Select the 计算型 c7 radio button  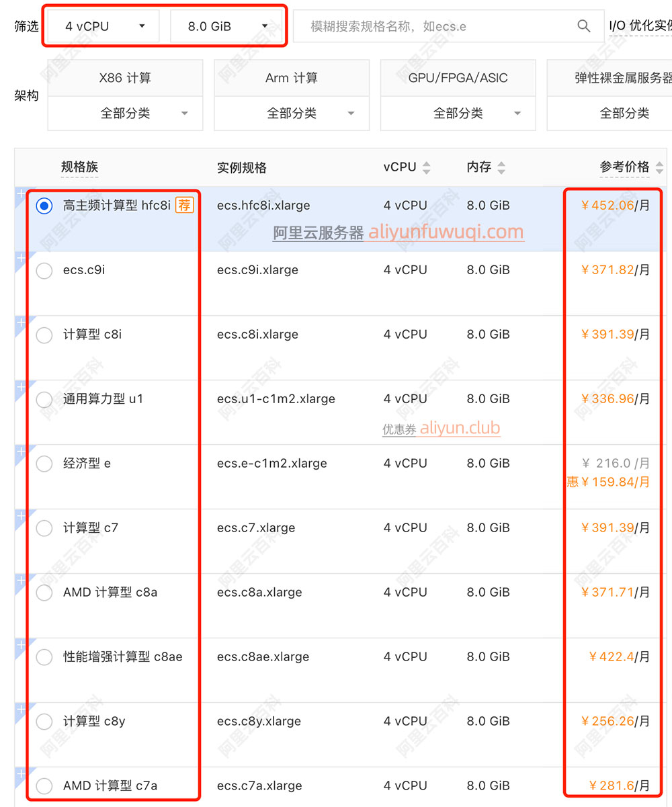[44, 529]
